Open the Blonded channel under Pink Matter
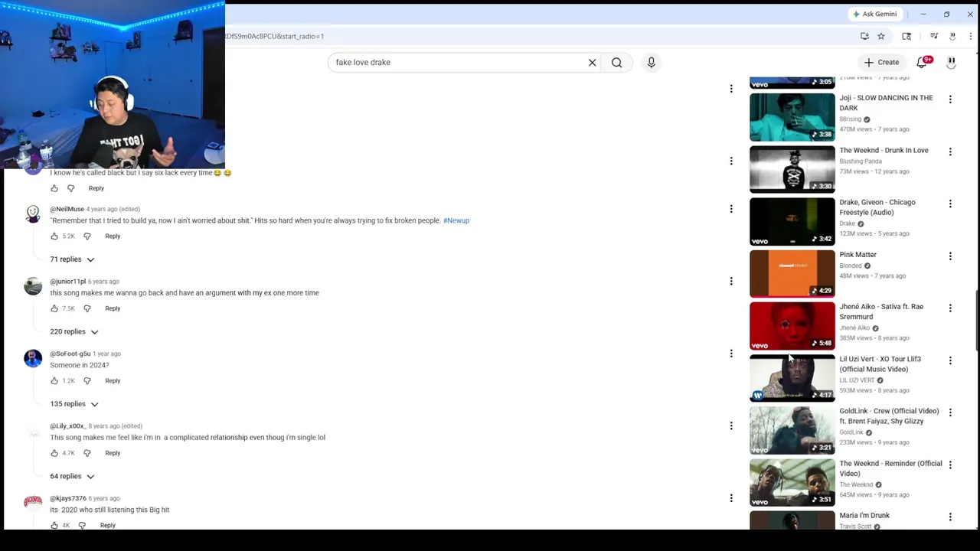The width and height of the screenshot is (980, 551). tap(851, 266)
